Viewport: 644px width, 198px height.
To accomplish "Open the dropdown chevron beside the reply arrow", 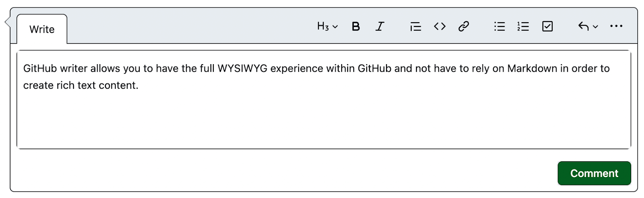I will [x=595, y=27].
